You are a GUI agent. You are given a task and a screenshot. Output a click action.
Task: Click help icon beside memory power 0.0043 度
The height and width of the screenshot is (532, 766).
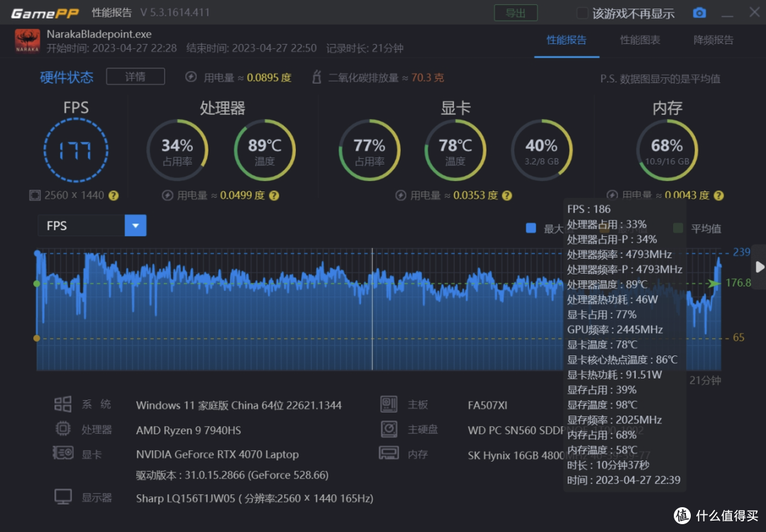click(x=718, y=195)
